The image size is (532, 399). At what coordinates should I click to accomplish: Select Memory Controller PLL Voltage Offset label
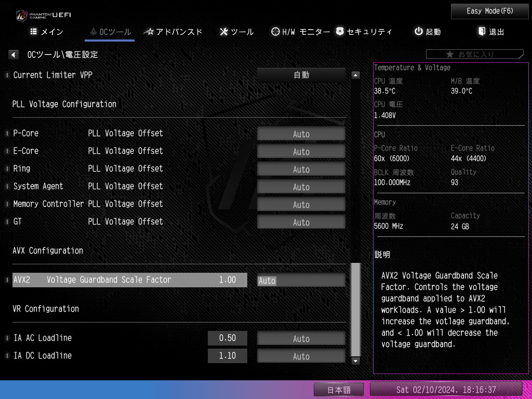(x=88, y=204)
